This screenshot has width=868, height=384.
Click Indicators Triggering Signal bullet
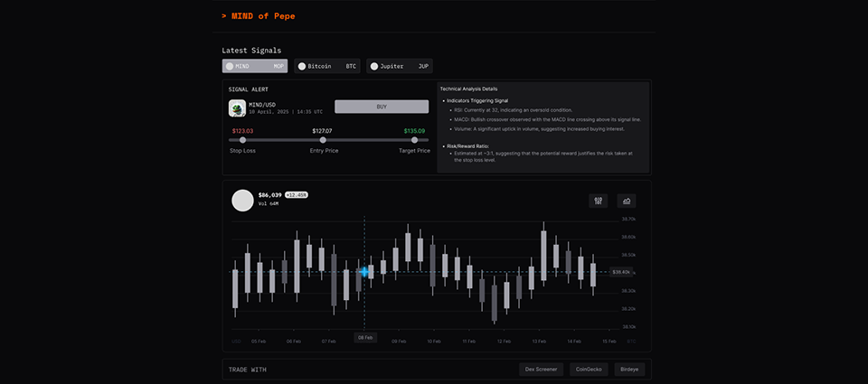point(477,100)
